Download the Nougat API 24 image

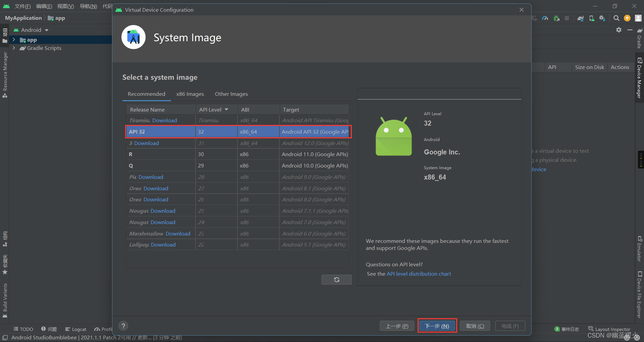pyautogui.click(x=163, y=222)
